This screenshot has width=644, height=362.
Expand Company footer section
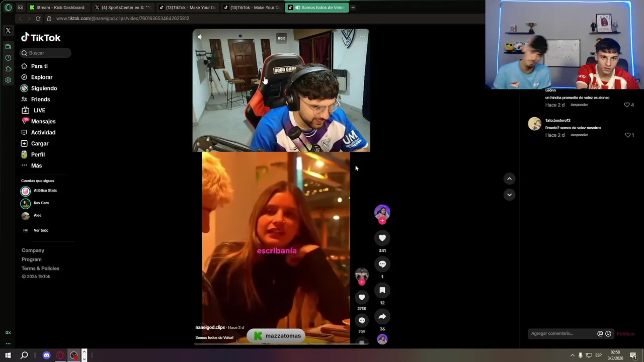tap(33, 250)
